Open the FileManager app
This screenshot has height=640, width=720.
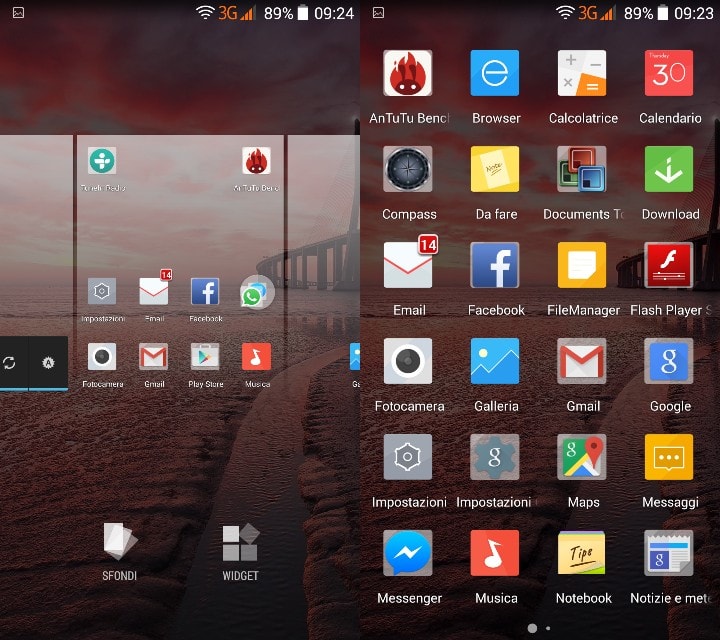(x=582, y=265)
